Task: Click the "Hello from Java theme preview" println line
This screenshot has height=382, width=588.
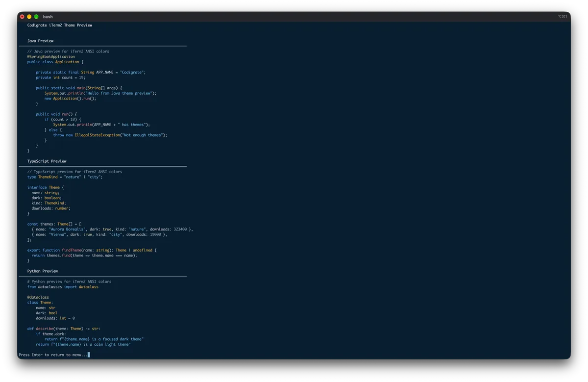Action: pyautogui.click(x=100, y=93)
